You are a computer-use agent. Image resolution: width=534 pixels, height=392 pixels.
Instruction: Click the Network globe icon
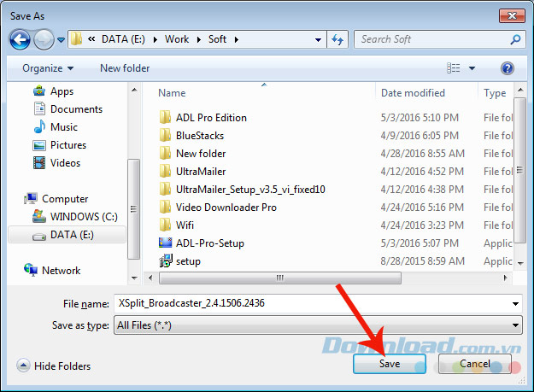31,270
